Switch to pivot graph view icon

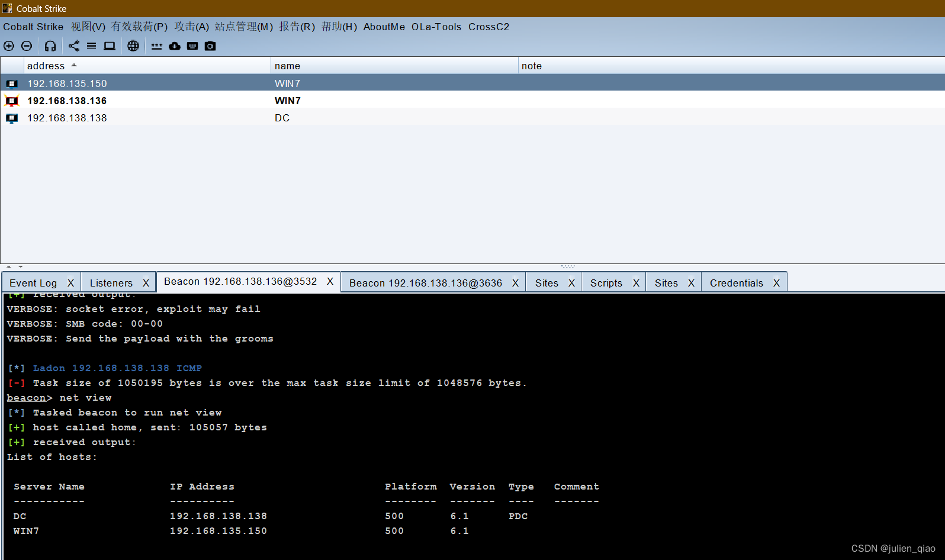[x=74, y=46]
